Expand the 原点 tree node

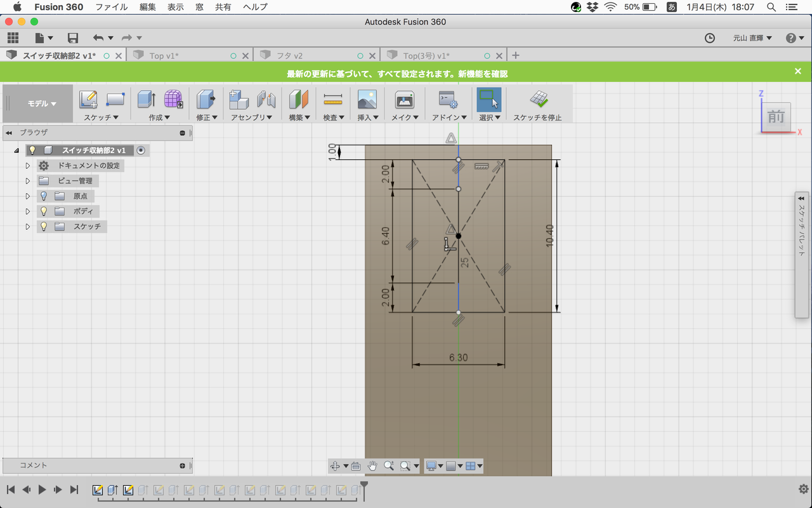(28, 196)
